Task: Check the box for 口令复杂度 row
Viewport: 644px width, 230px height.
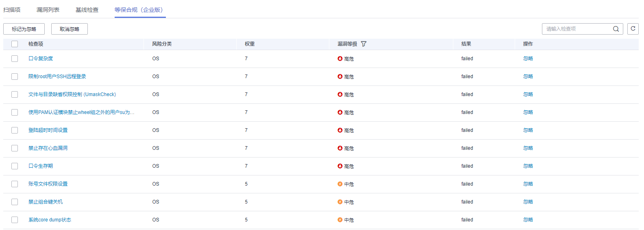Action: [15, 59]
